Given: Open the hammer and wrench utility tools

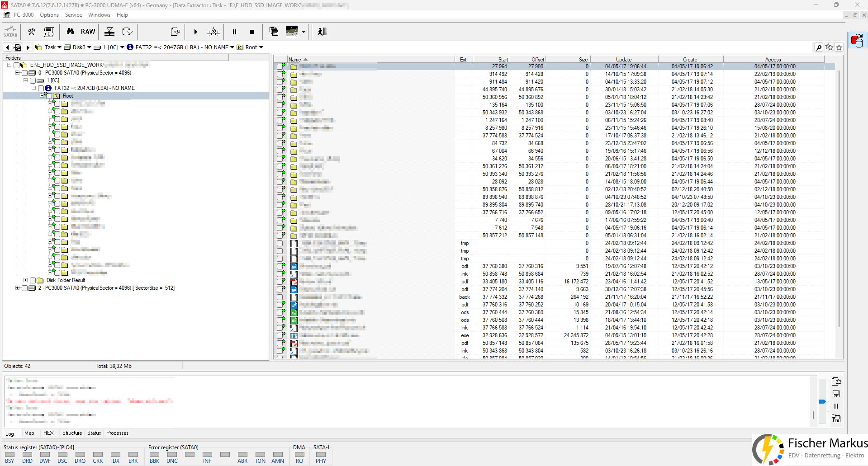Looking at the screenshot, I should (x=32, y=32).
